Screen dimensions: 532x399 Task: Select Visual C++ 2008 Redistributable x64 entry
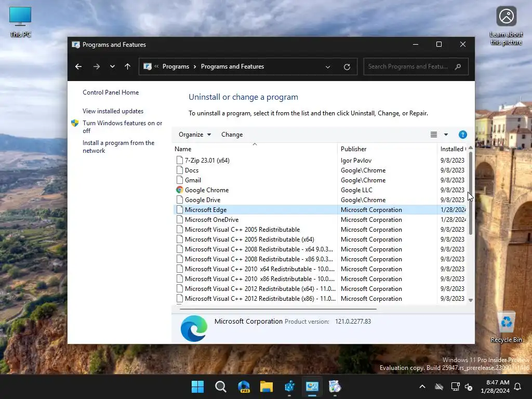259,249
